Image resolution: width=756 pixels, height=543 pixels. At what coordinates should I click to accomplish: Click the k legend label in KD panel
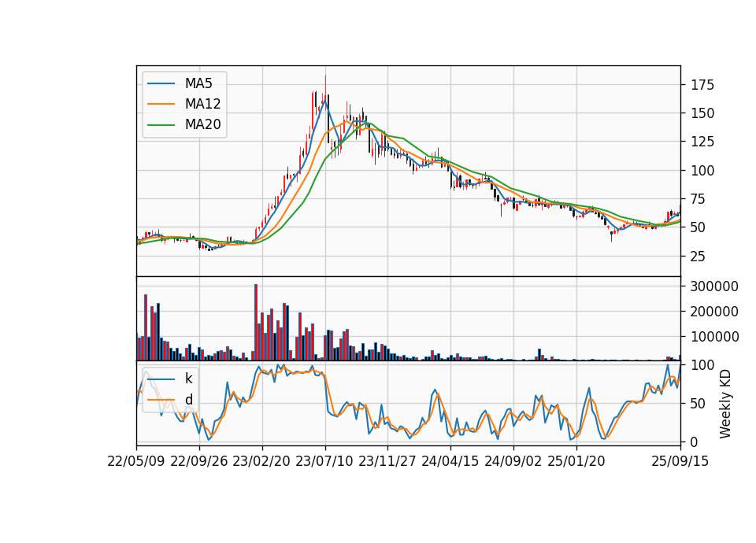click(188, 379)
